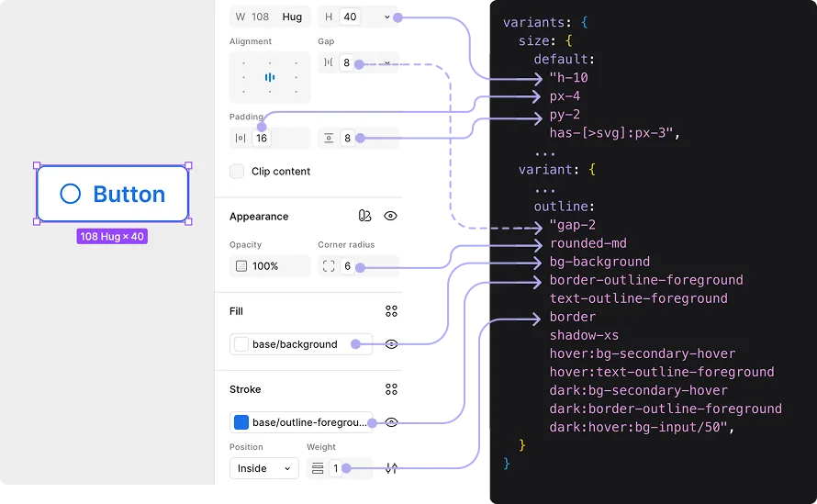
Task: Click the blue base/outline-foreground color swatch
Action: click(x=241, y=422)
